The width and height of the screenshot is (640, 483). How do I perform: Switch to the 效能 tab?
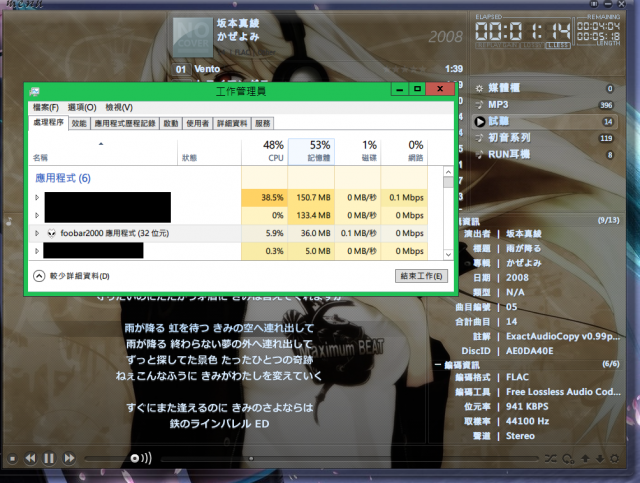click(x=79, y=123)
